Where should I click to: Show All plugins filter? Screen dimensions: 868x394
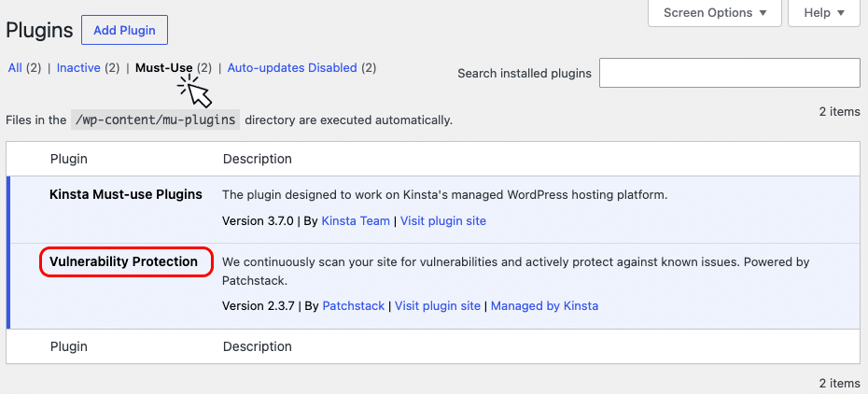15,68
